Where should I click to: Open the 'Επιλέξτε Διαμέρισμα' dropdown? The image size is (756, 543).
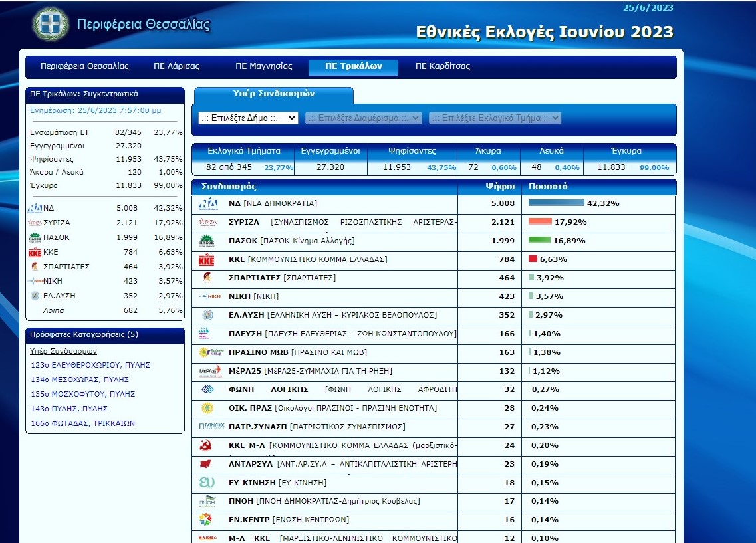point(364,118)
